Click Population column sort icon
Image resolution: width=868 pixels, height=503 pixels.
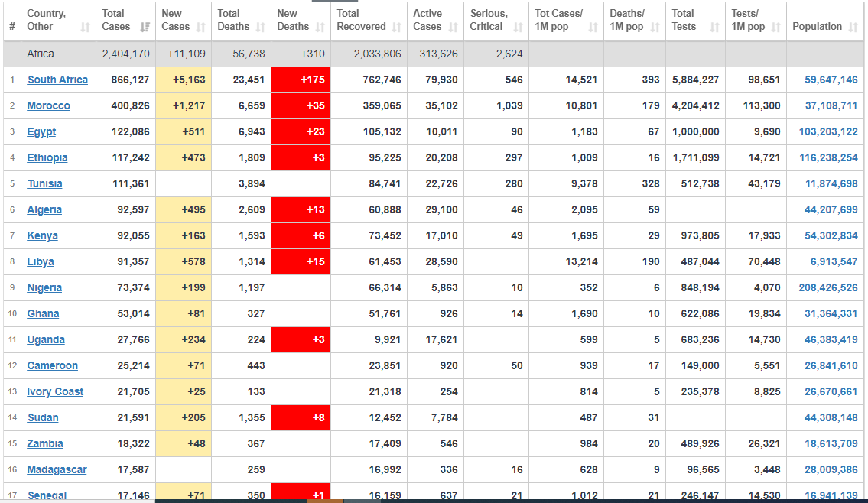[x=853, y=27]
